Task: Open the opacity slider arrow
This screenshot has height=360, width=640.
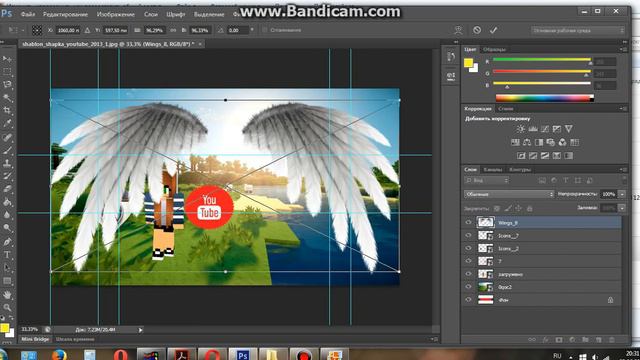Action: pos(622,194)
